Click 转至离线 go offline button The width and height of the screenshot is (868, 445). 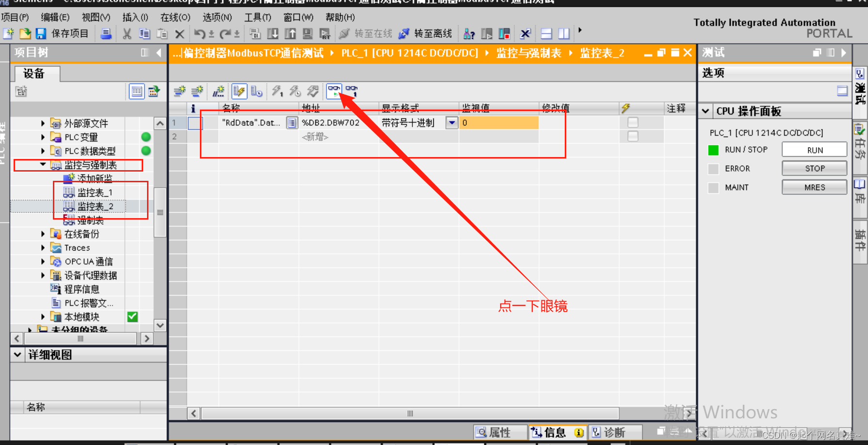click(425, 33)
